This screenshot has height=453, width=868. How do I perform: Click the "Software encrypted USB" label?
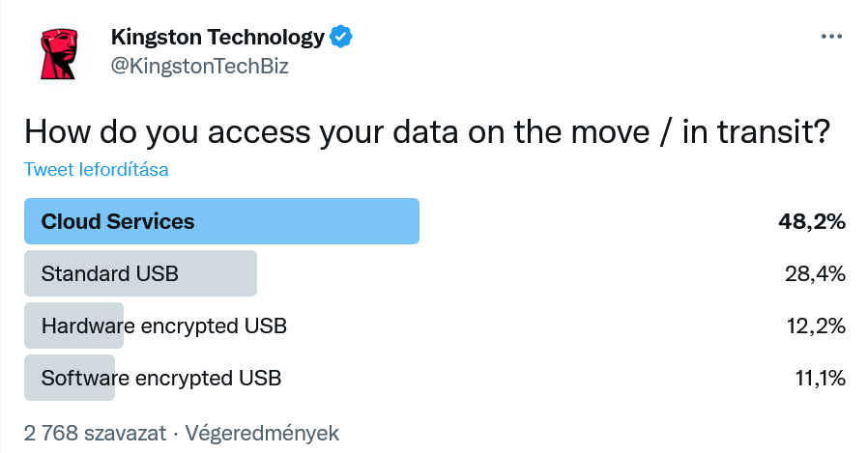[x=161, y=378]
